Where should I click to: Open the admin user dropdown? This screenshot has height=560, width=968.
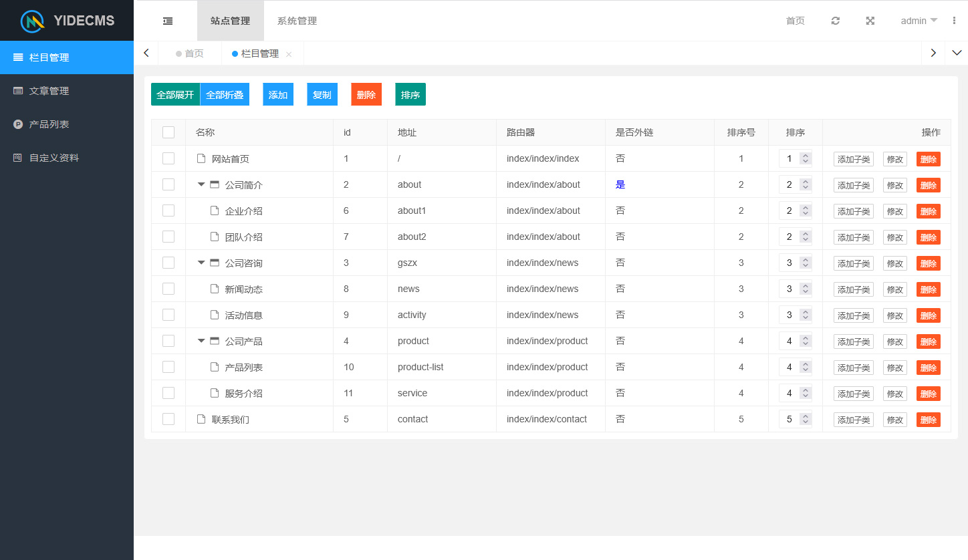(919, 21)
